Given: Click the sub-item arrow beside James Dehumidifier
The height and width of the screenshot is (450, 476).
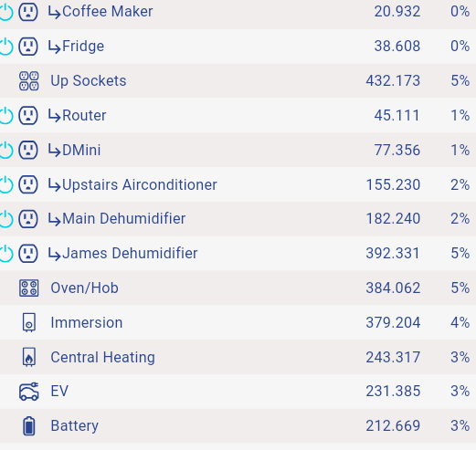Looking at the screenshot, I should point(55,254).
